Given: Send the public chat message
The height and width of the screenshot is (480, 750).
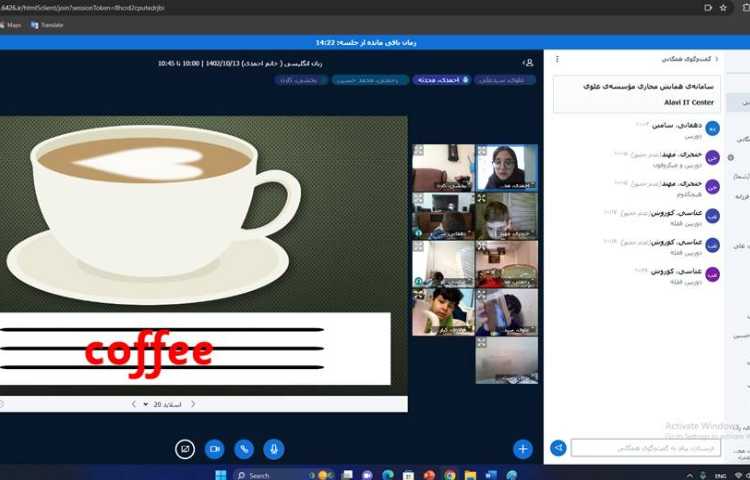Looking at the screenshot, I should tap(558, 448).
